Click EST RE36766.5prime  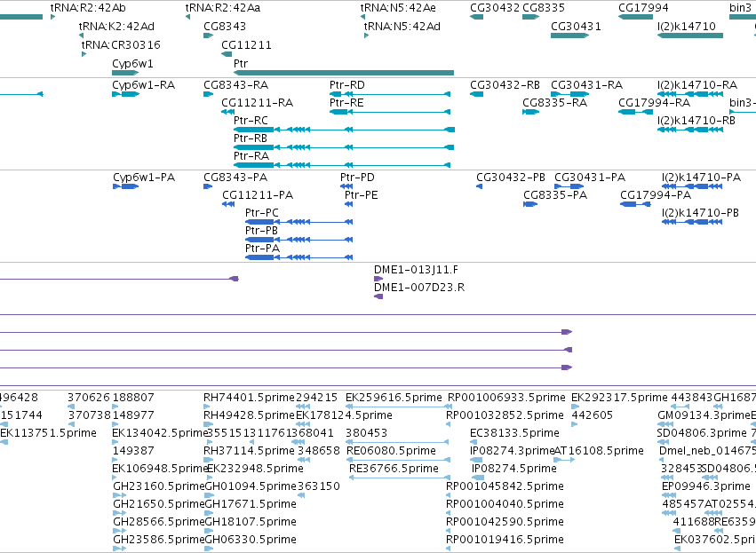click(x=394, y=469)
